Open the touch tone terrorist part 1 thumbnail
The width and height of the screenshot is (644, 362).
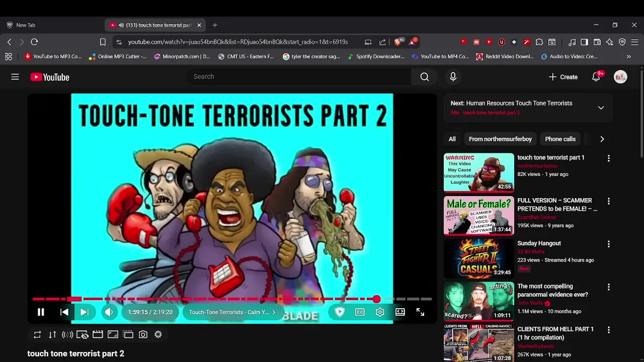point(478,172)
